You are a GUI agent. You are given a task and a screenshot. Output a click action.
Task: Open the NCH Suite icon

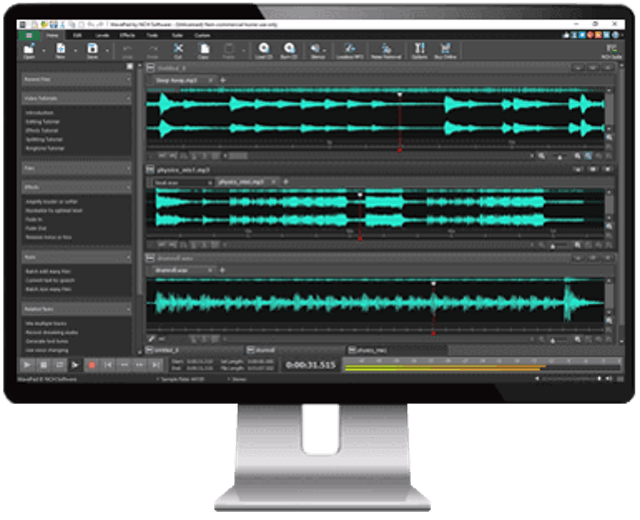611,51
